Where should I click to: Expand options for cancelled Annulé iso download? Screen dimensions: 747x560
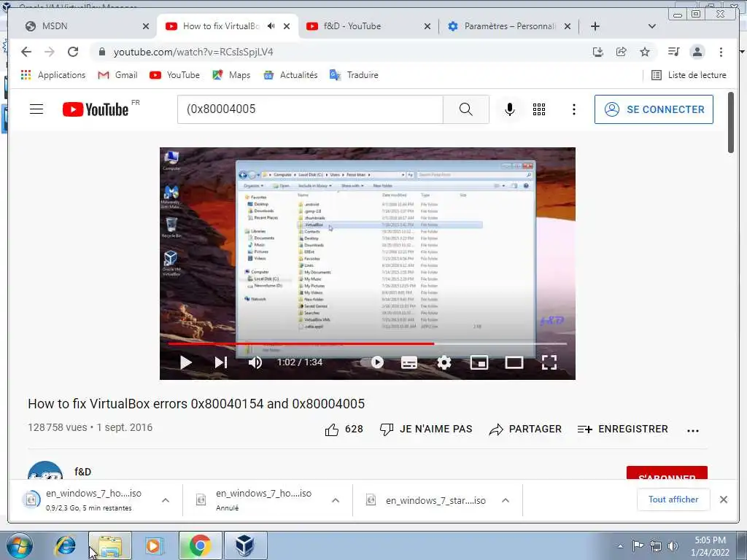[x=336, y=500]
